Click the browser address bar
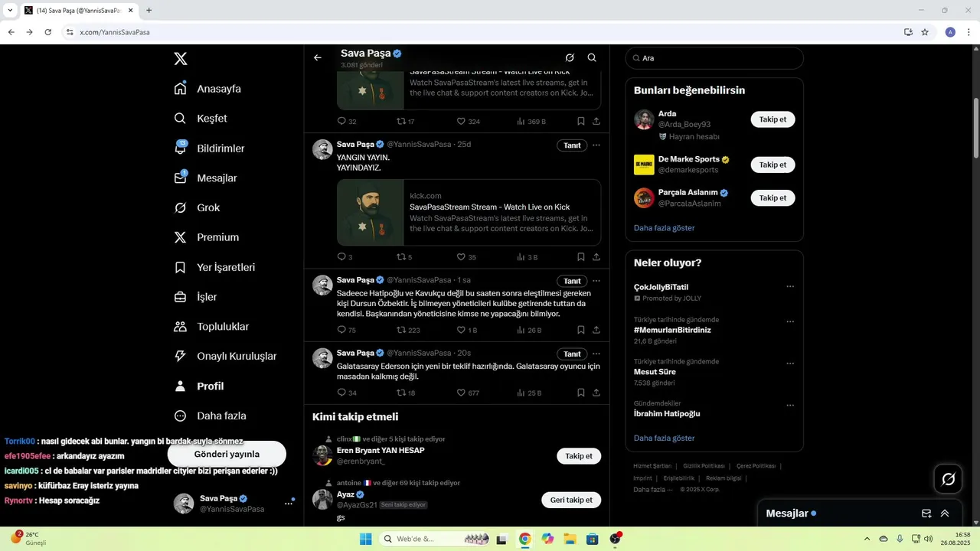980x551 pixels. [x=482, y=32]
